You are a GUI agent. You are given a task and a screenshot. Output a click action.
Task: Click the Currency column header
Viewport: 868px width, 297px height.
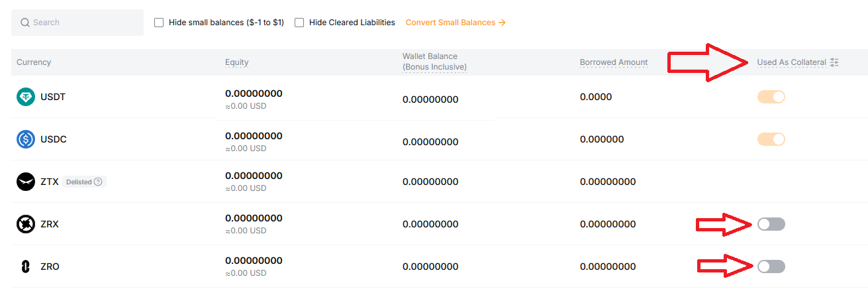(34, 62)
